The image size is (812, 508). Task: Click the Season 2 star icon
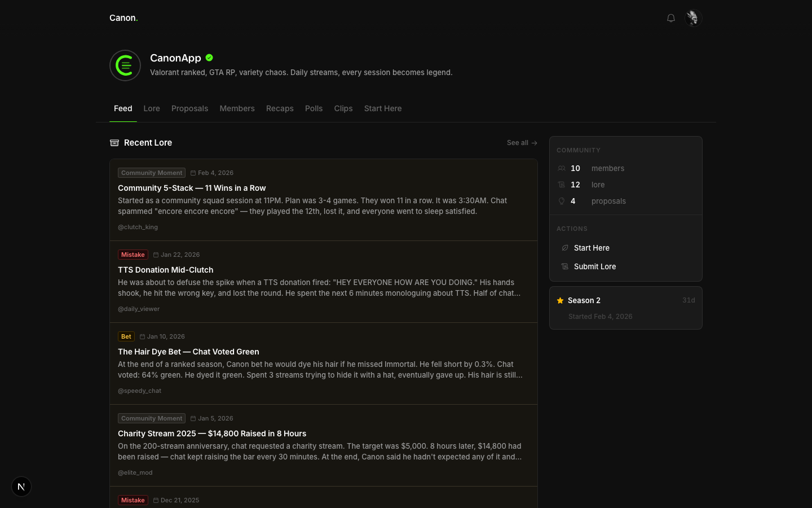(560, 301)
